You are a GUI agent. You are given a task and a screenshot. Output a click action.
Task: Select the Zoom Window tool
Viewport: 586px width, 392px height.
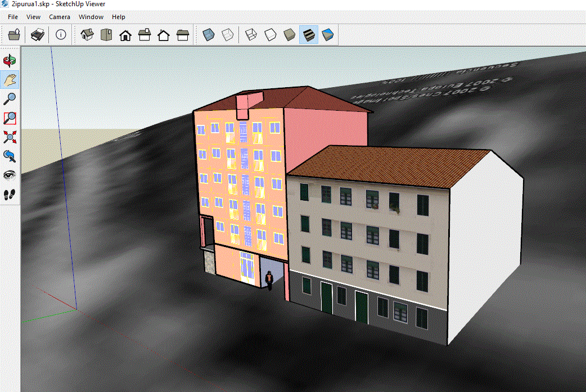pyautogui.click(x=10, y=118)
